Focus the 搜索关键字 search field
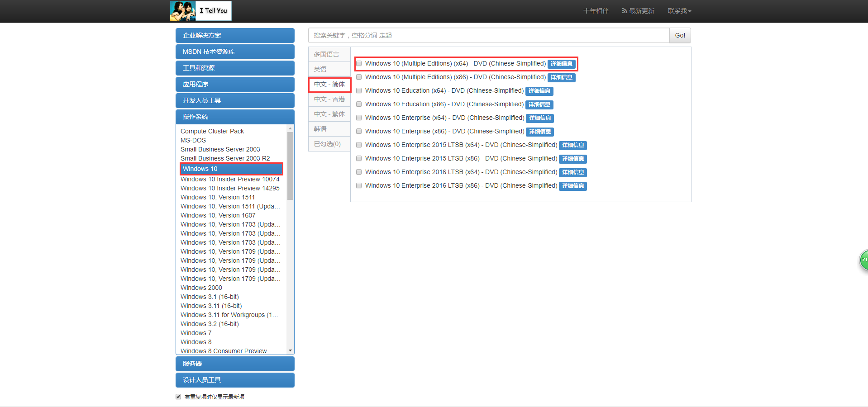 [x=489, y=35]
